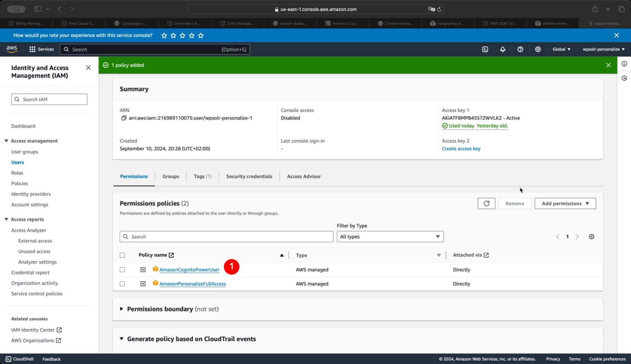Switch to Access Advisor tab
631x364 pixels.
[x=304, y=176]
